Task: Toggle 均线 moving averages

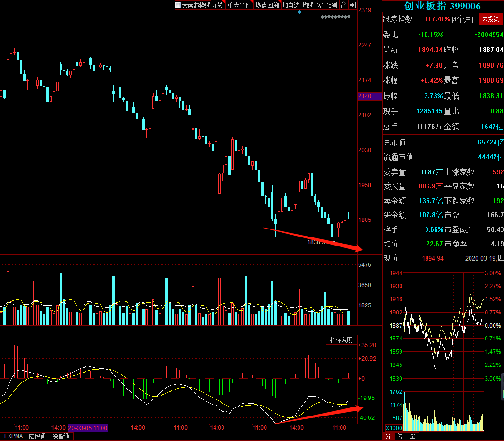Action: click(308, 5)
